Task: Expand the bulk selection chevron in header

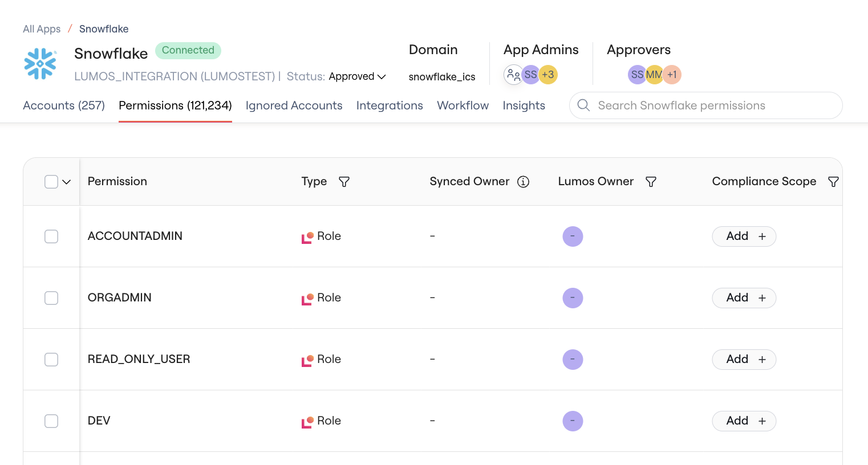Action: pos(66,182)
